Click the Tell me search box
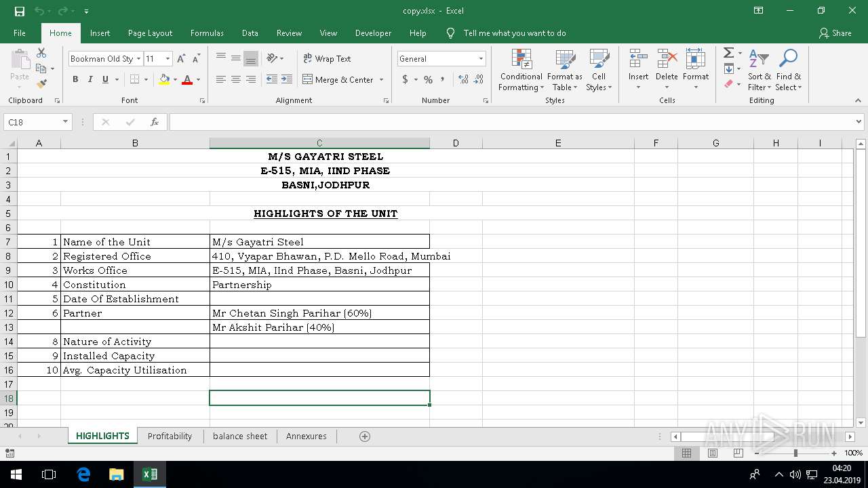The height and width of the screenshot is (488, 868). click(515, 33)
